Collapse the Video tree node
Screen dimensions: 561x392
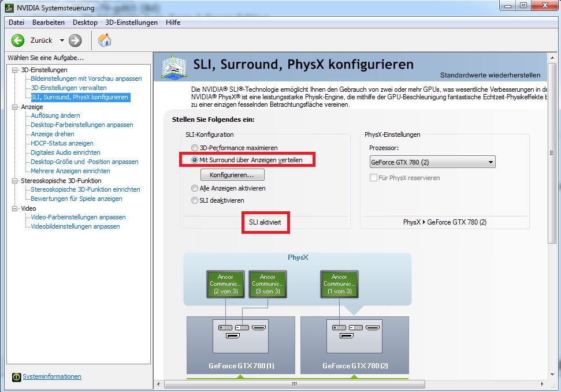click(14, 208)
